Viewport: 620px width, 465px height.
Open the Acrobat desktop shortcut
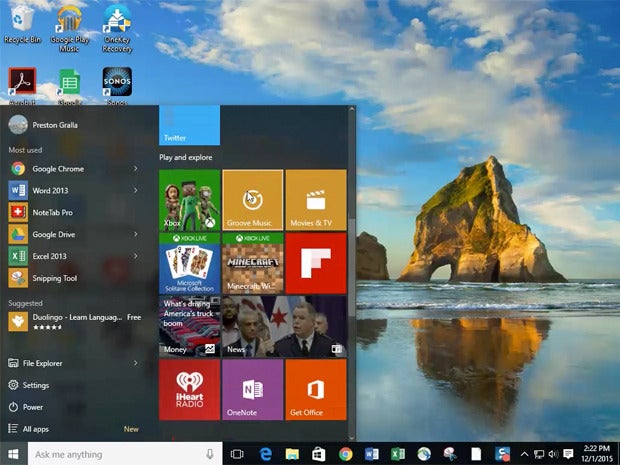(23, 85)
